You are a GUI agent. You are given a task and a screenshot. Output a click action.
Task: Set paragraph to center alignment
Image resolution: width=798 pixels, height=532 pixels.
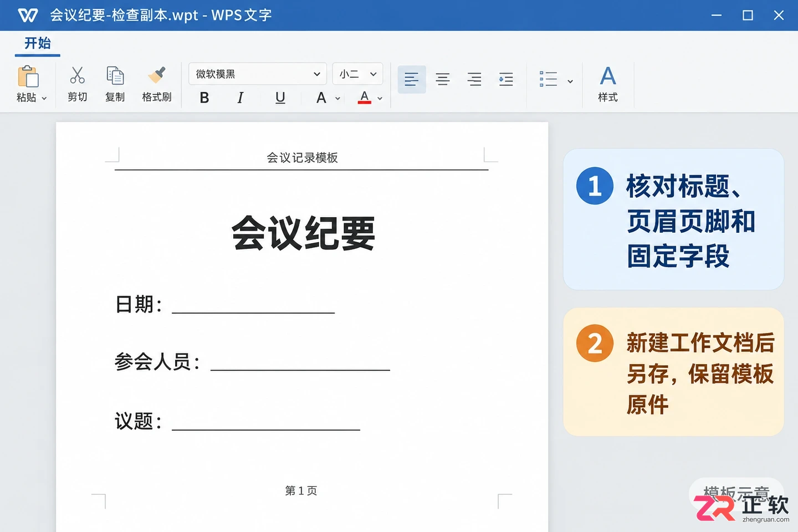click(x=443, y=79)
